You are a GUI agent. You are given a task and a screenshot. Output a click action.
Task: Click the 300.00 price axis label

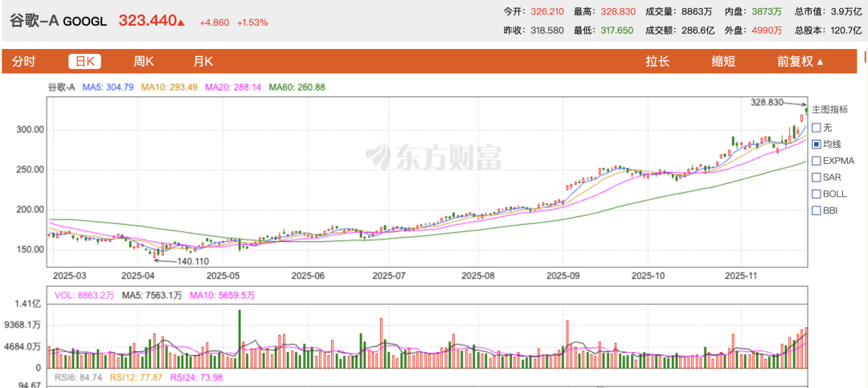(30, 130)
